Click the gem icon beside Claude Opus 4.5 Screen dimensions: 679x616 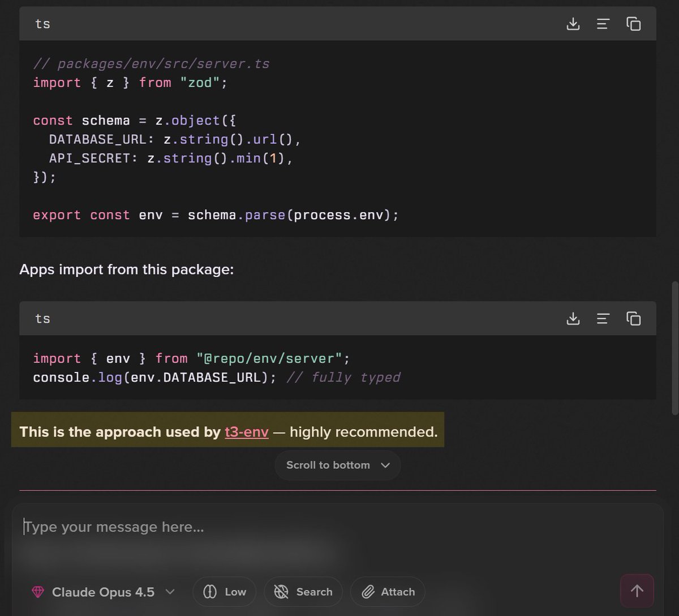[38, 592]
